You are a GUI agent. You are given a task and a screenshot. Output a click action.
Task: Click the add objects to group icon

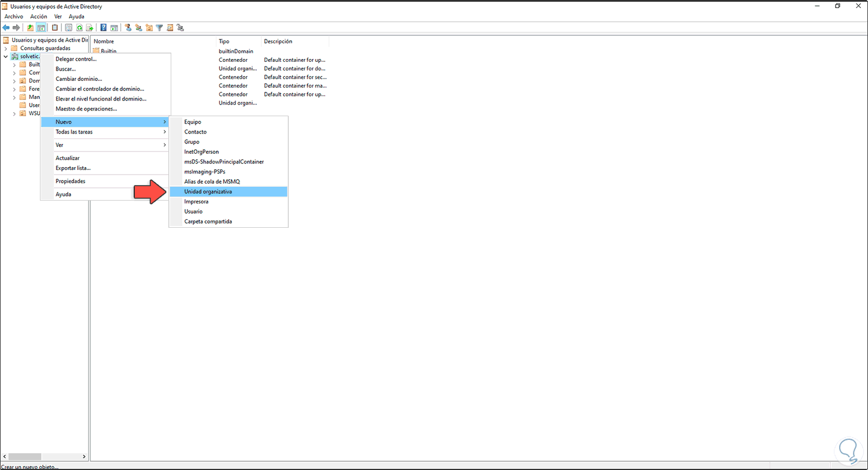181,28
